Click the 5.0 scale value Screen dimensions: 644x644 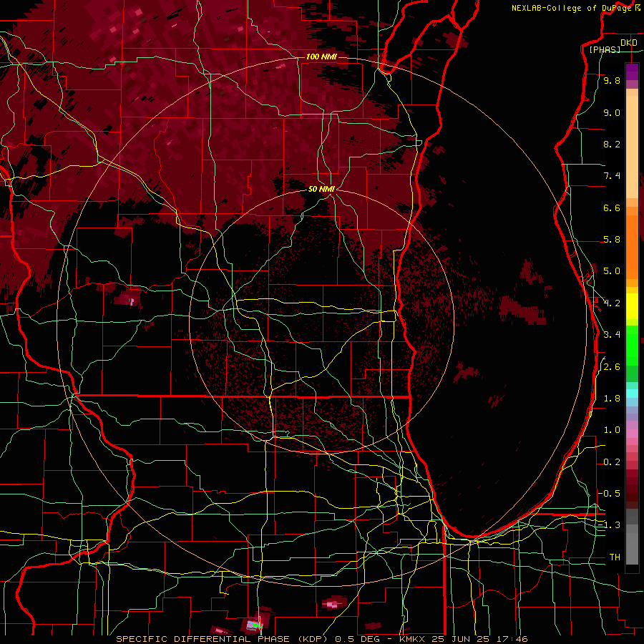tap(612, 271)
